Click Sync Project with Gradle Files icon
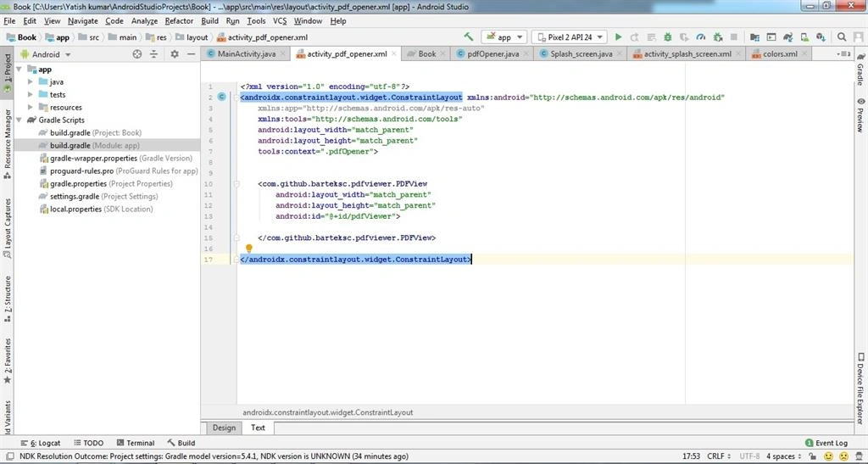868x464 pixels. (787, 37)
